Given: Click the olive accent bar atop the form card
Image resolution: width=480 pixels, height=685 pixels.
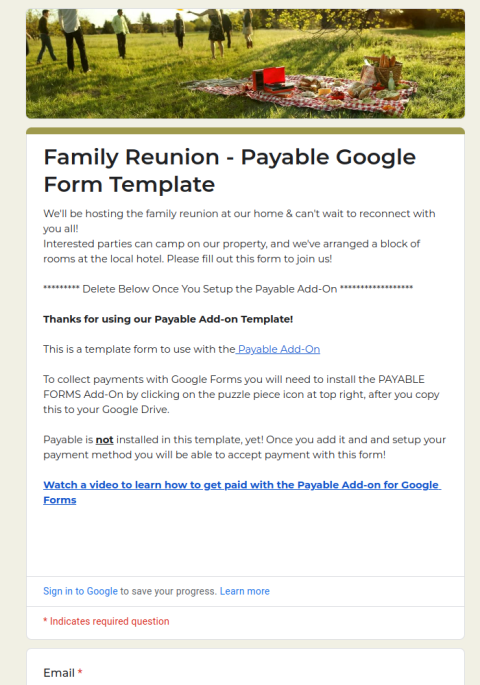Looking at the screenshot, I should [x=245, y=131].
